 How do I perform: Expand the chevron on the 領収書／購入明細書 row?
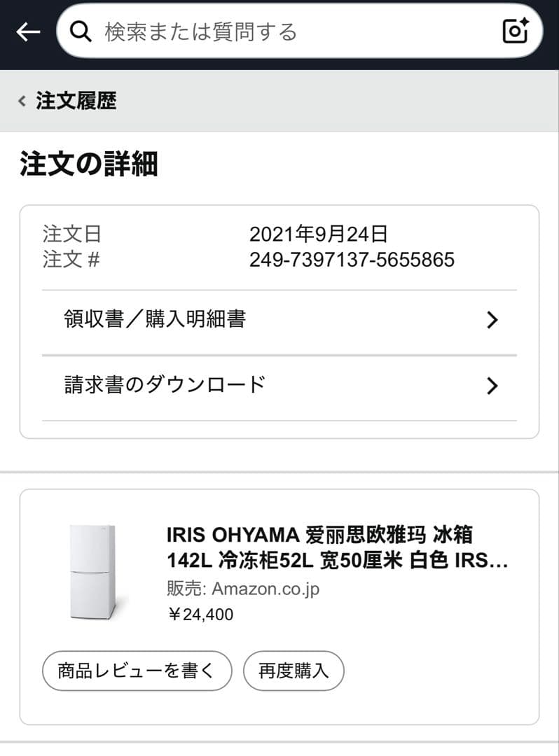(492, 321)
